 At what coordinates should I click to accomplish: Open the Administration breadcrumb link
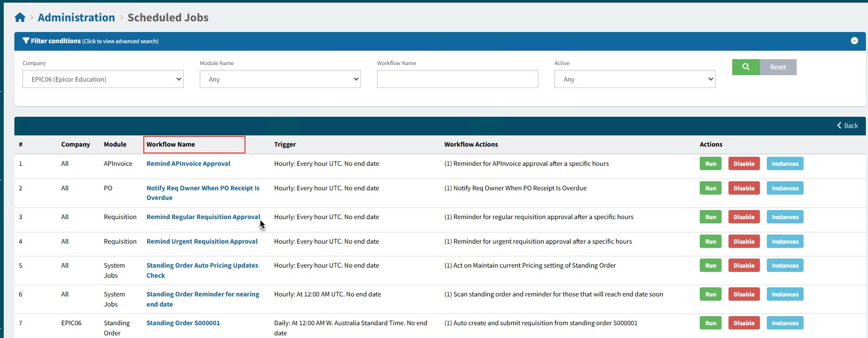click(76, 18)
